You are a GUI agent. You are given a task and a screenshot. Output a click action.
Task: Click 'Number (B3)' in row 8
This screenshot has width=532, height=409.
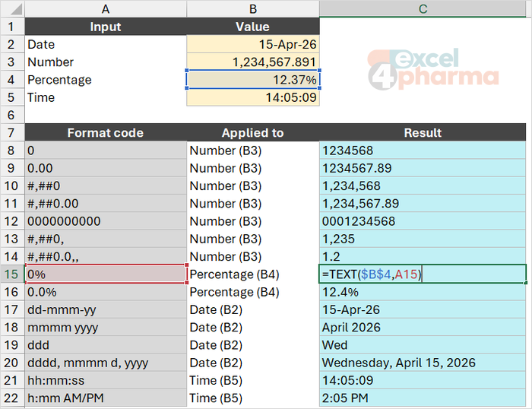226,151
